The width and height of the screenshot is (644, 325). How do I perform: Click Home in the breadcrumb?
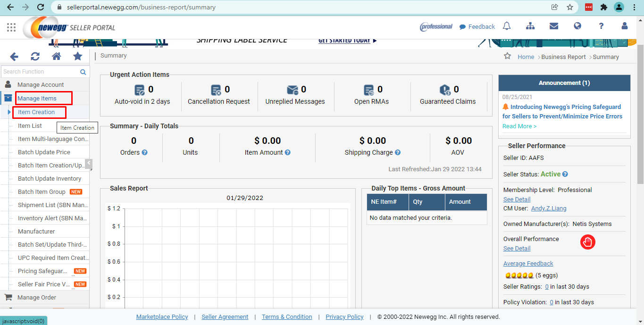pyautogui.click(x=526, y=57)
